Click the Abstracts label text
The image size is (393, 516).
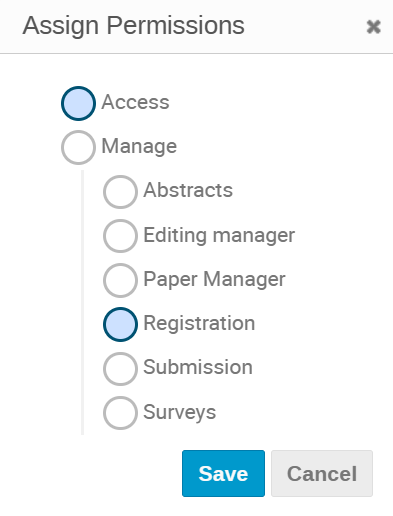(x=188, y=190)
